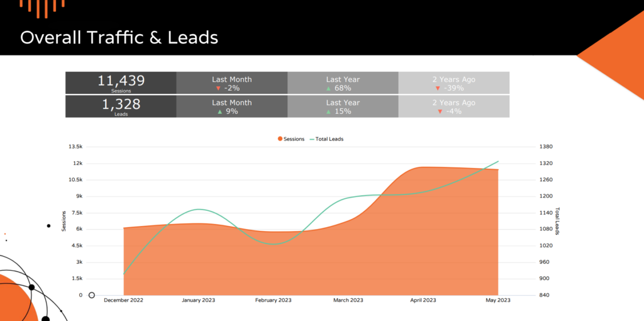Click the 13.5k sessions axis tick

[x=75, y=147]
